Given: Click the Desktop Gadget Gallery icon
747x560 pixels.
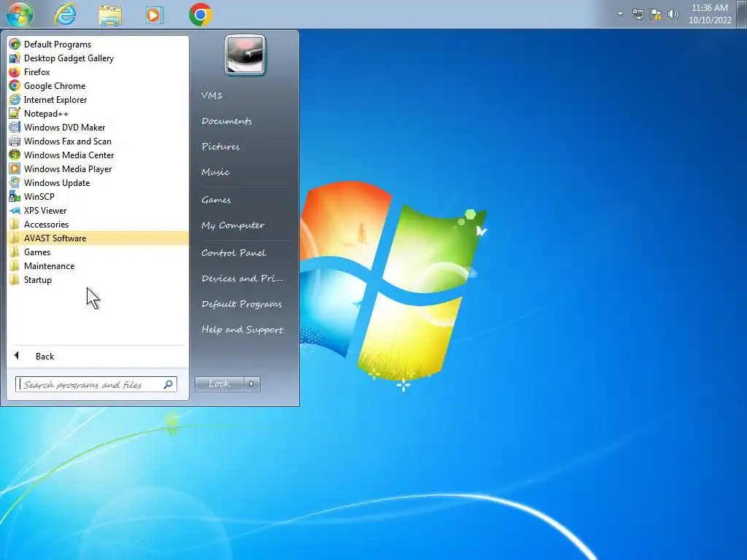Looking at the screenshot, I should (15, 58).
